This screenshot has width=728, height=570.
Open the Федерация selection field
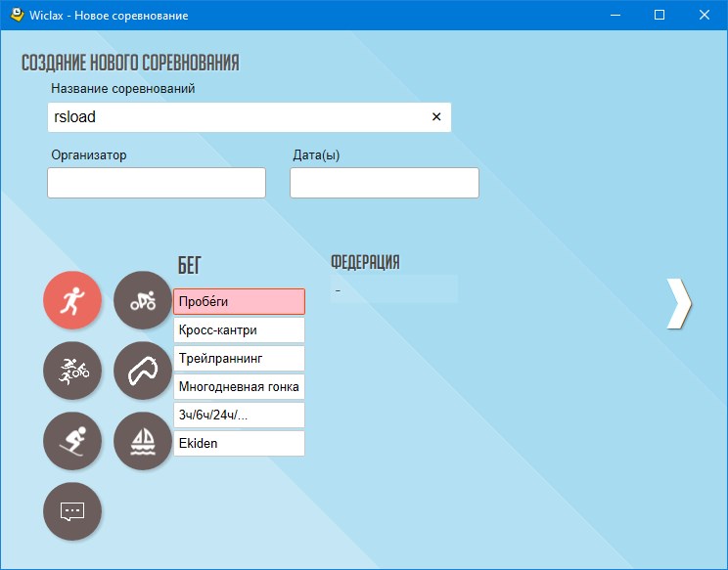pyautogui.click(x=394, y=289)
